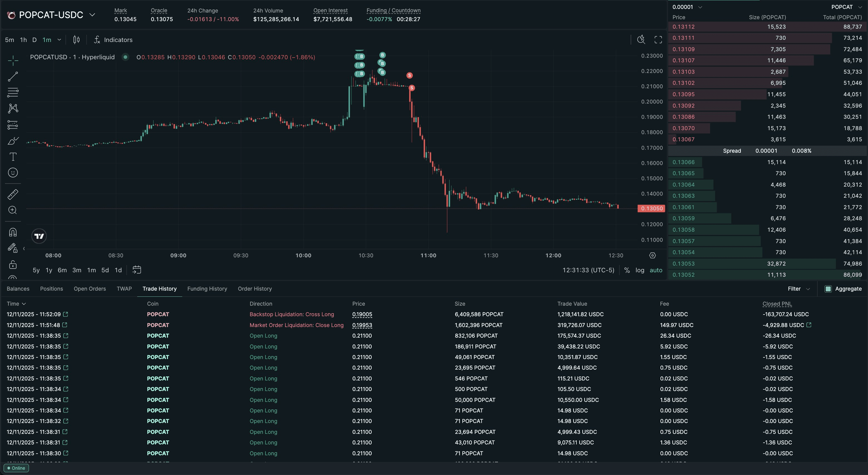Open the Filter dropdown in trade history
Image resolution: width=868 pixels, height=475 pixels.
798,289
